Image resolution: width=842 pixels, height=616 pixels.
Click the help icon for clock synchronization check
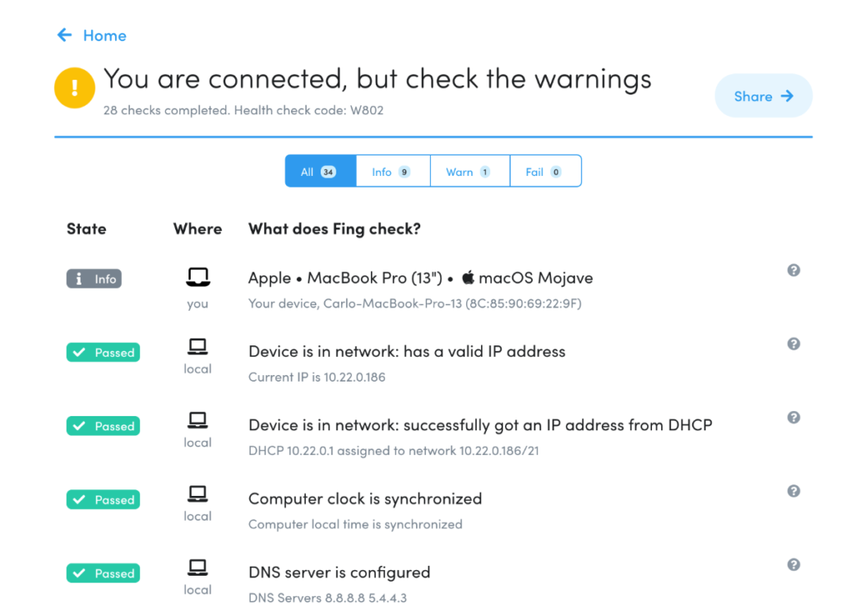pyautogui.click(x=793, y=490)
